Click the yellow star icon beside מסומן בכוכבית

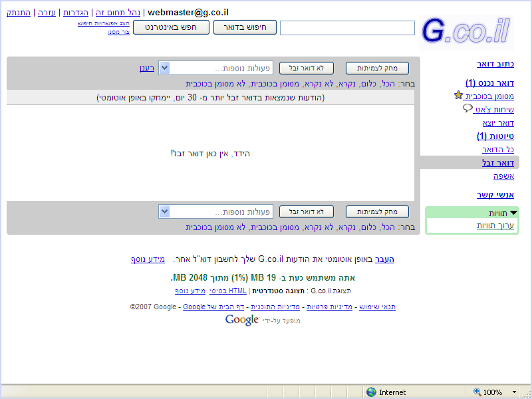click(x=458, y=95)
